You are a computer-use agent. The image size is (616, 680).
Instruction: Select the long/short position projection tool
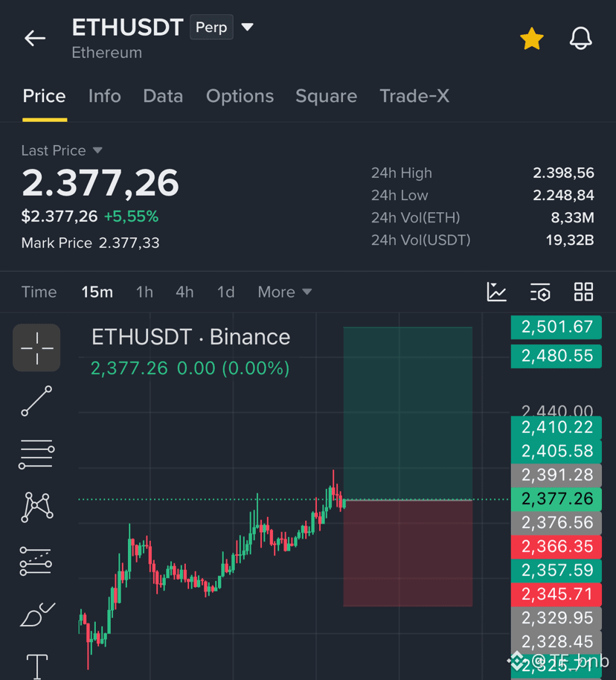tap(36, 561)
